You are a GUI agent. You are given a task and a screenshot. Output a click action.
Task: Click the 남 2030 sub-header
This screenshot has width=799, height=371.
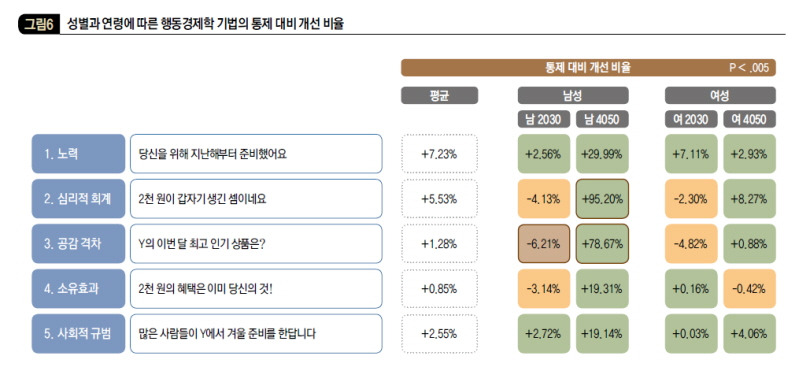[544, 119]
